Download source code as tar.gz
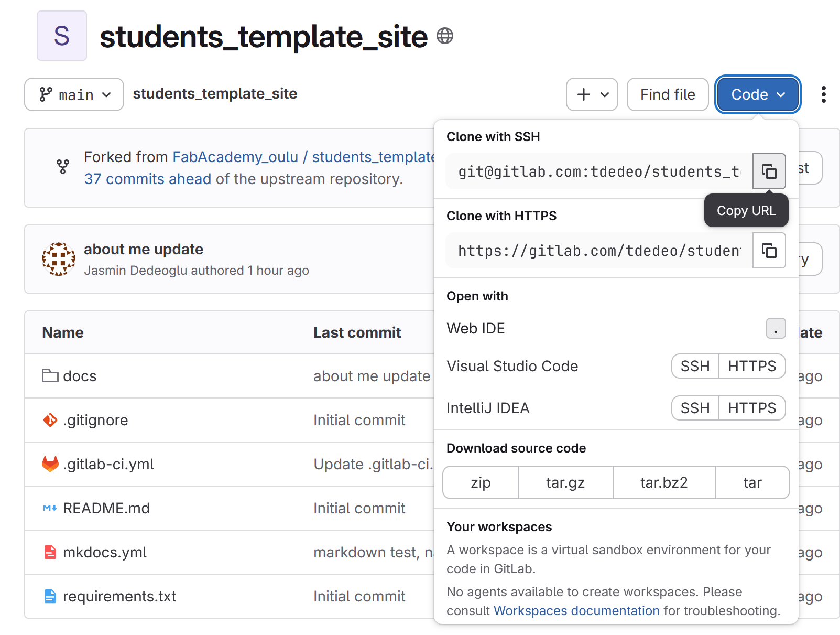Screen dimensions: 840x635 tap(565, 482)
